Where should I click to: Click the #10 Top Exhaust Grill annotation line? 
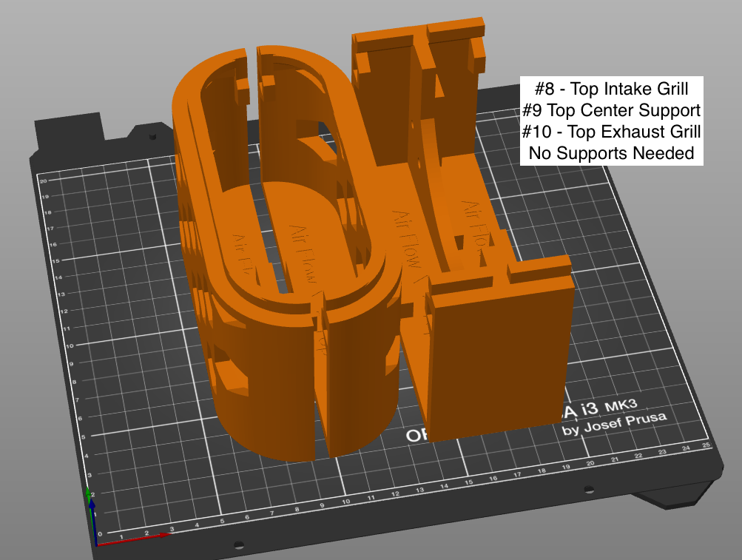tap(611, 132)
